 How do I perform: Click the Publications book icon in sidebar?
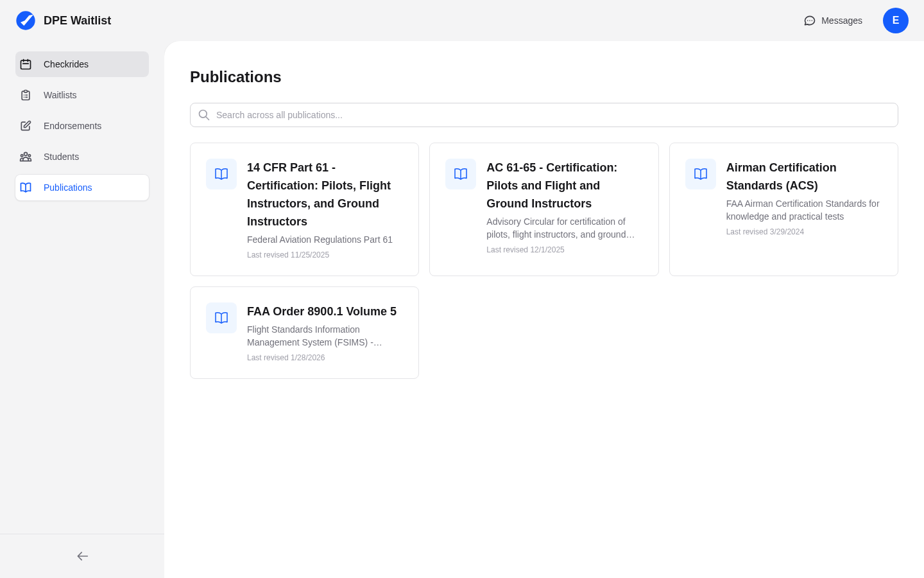(x=26, y=188)
